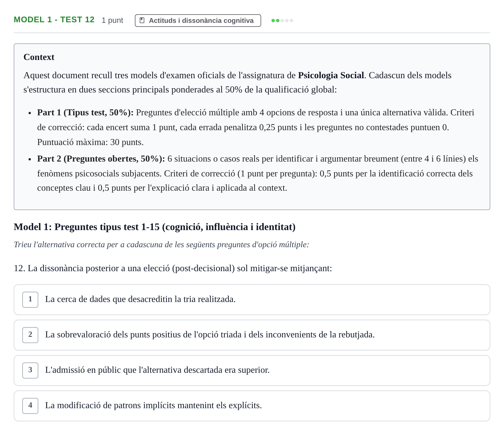
Task: Click the bold 'Psicologia Social' text
Action: point(331,75)
